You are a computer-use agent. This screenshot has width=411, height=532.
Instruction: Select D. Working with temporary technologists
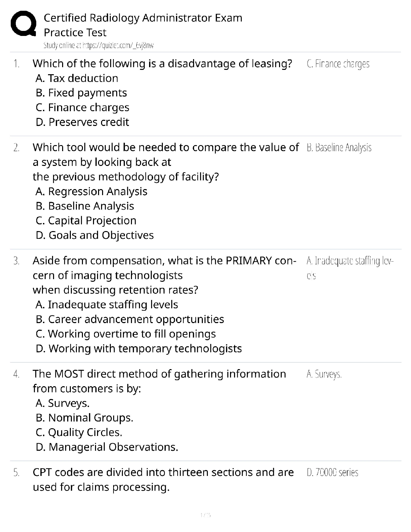coord(139,349)
